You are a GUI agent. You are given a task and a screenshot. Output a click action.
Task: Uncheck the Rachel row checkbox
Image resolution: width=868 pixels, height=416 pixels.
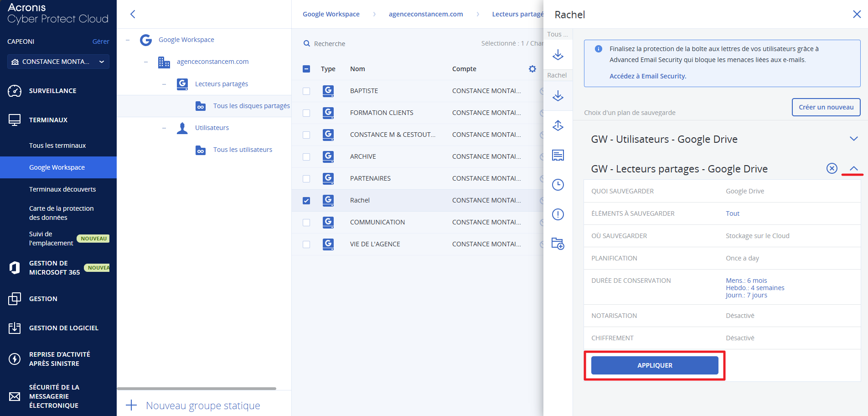click(x=306, y=201)
